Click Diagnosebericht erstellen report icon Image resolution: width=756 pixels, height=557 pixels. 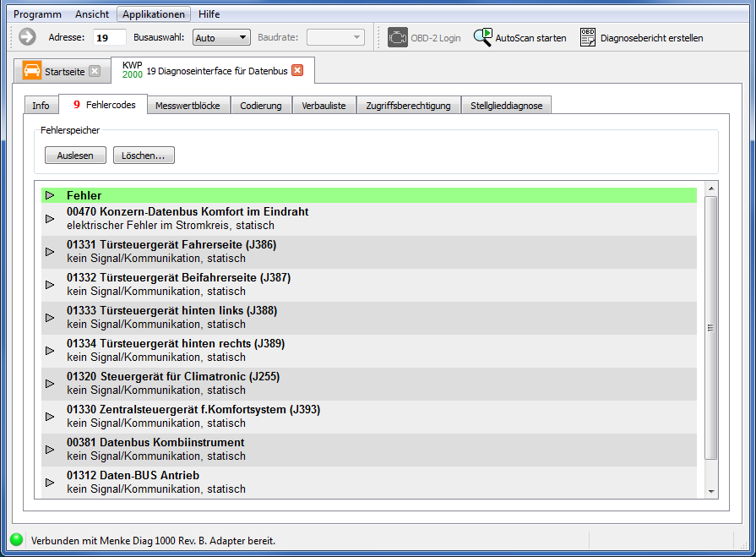[588, 37]
